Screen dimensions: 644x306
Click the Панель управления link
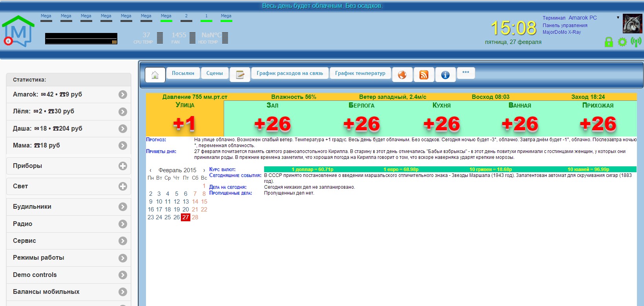[x=565, y=25]
